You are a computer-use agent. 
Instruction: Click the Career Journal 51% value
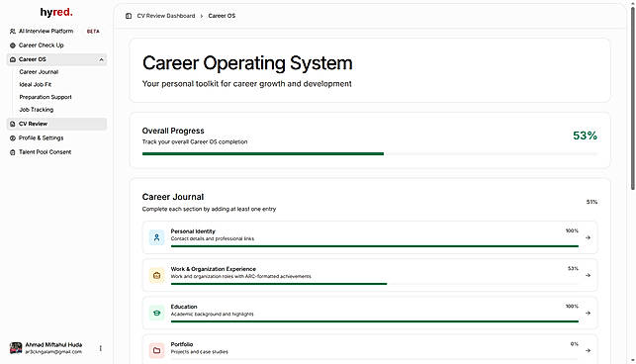coord(591,202)
